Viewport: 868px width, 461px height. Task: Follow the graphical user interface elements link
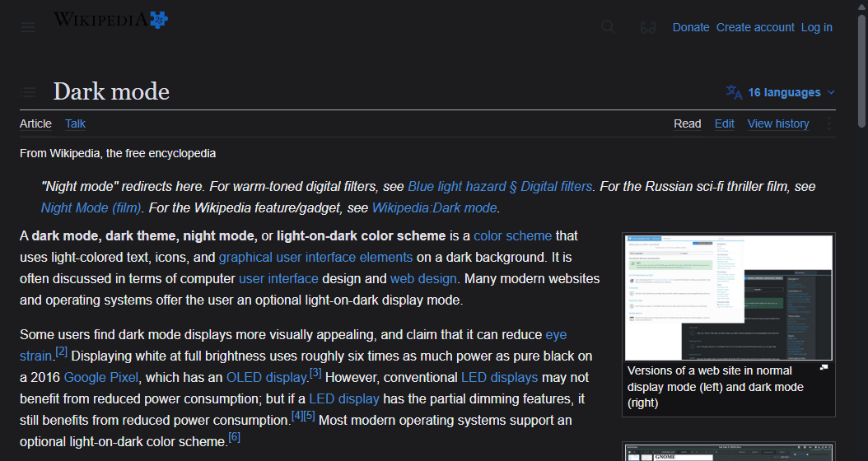tap(315, 258)
